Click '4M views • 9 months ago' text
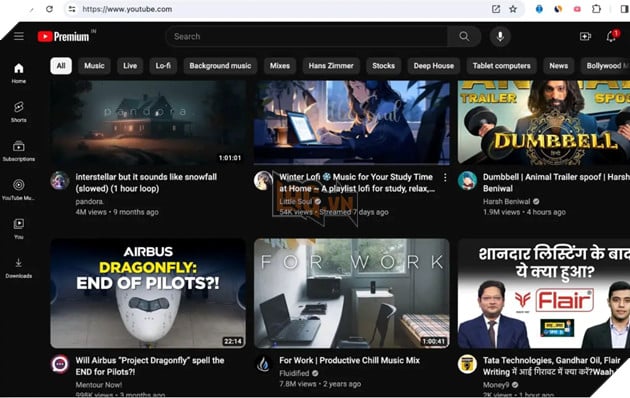Image resolution: width=630 pixels, height=398 pixels. coord(117,212)
